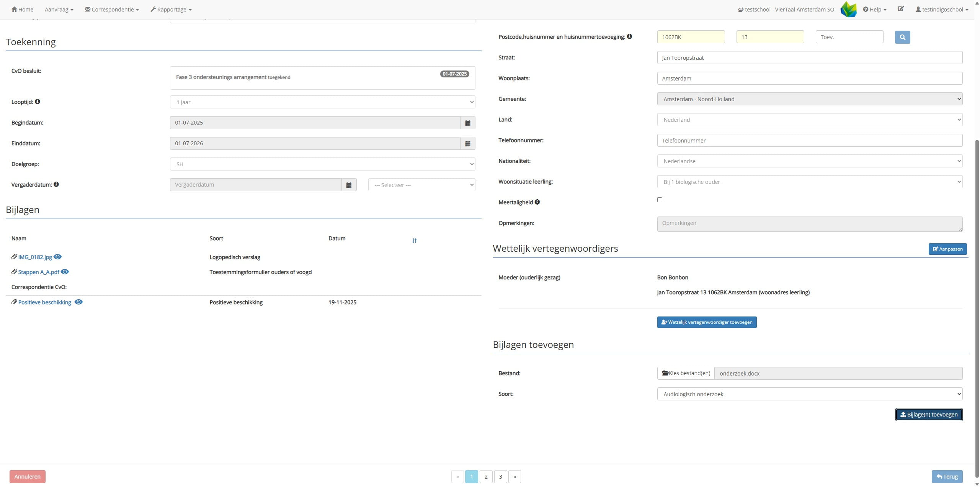Click the Kies bestand(en) button

pyautogui.click(x=686, y=373)
